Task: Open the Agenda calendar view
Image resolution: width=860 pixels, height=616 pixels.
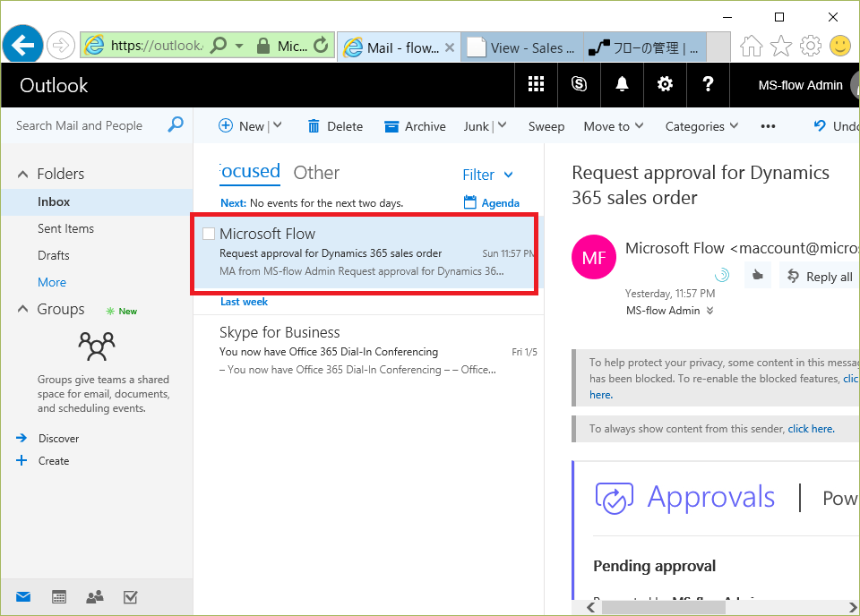Action: point(492,202)
